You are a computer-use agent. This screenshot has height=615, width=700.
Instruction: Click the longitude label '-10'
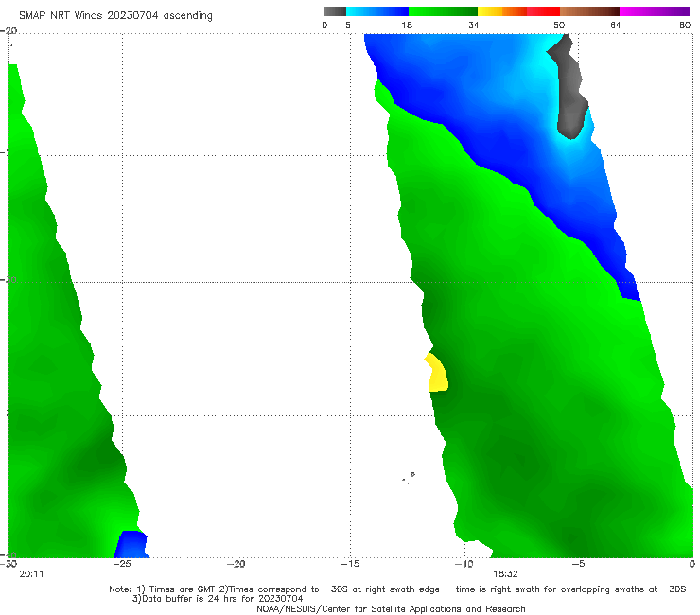464,564
